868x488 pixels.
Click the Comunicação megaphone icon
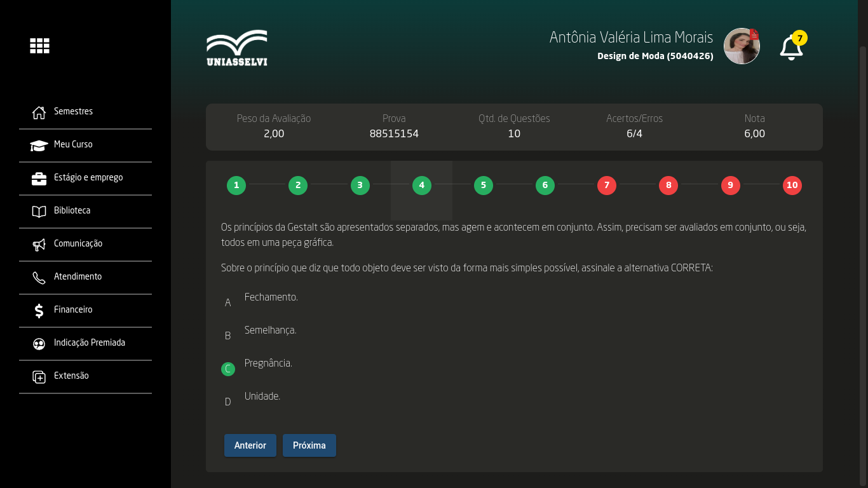click(x=39, y=245)
